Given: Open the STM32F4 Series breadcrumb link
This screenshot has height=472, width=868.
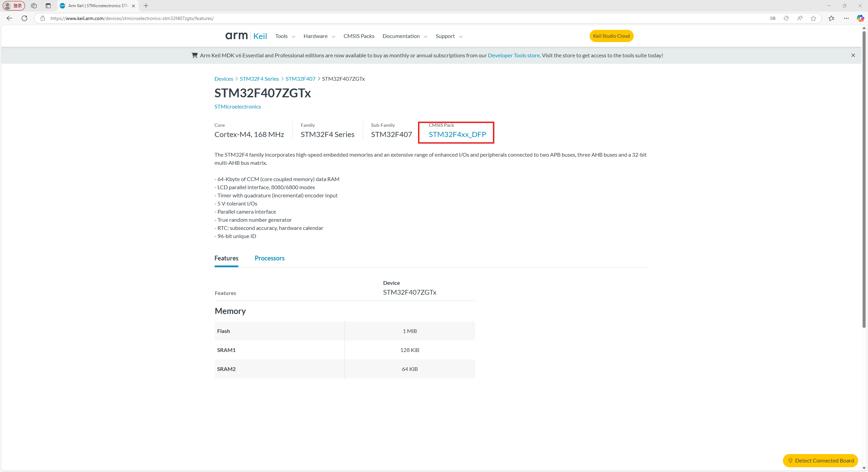Looking at the screenshot, I should 259,79.
